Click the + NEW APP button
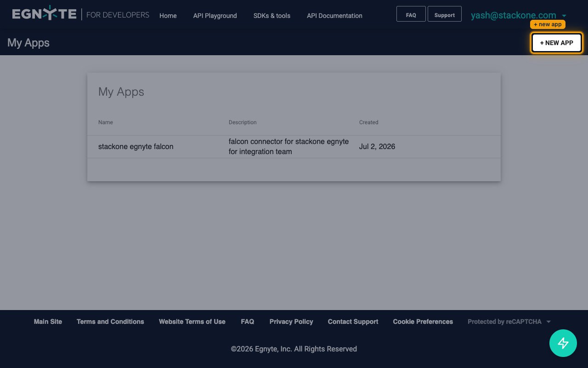The height and width of the screenshot is (368, 588). [557, 43]
